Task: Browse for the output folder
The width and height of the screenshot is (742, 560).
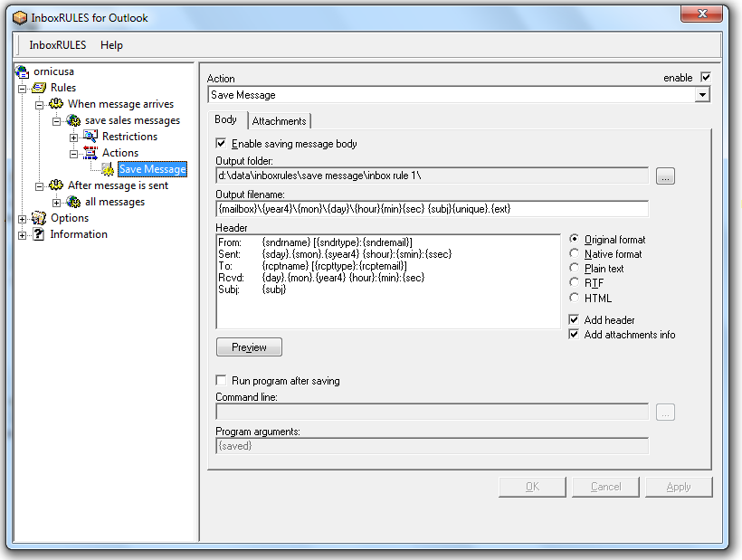Action: tap(665, 176)
